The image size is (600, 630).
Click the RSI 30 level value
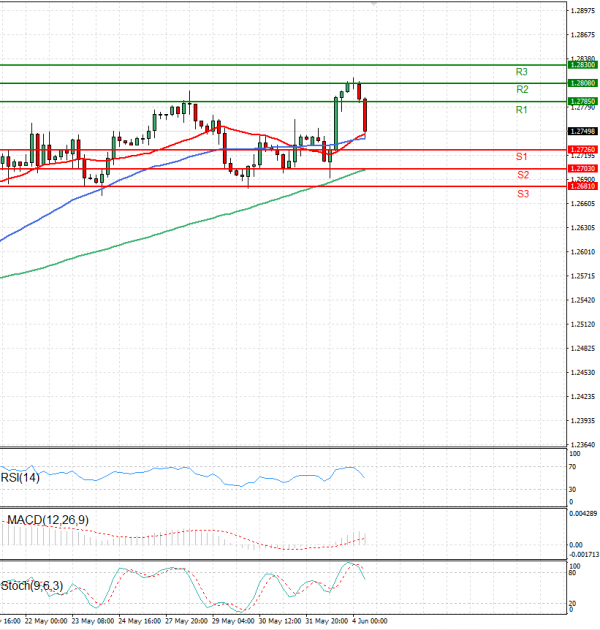tap(573, 489)
